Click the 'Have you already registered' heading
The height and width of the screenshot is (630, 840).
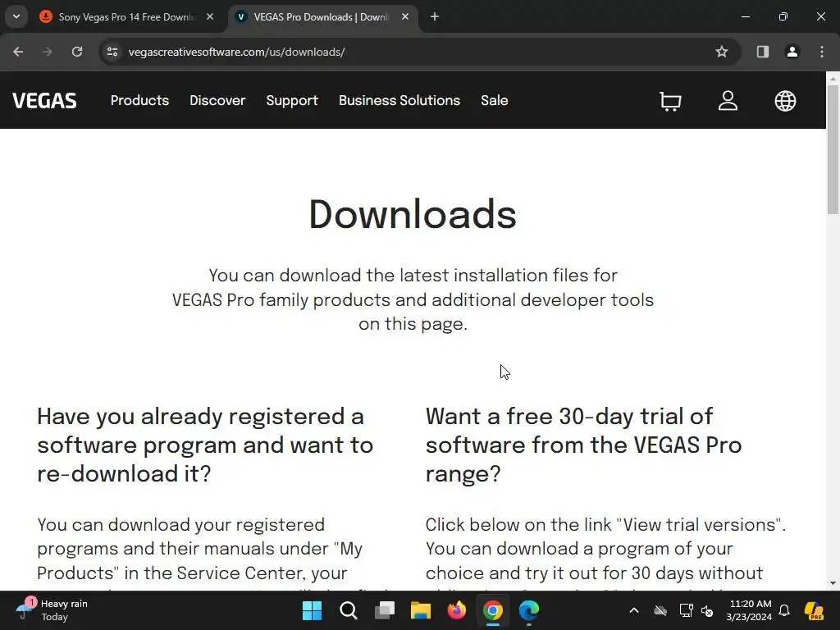pos(205,445)
